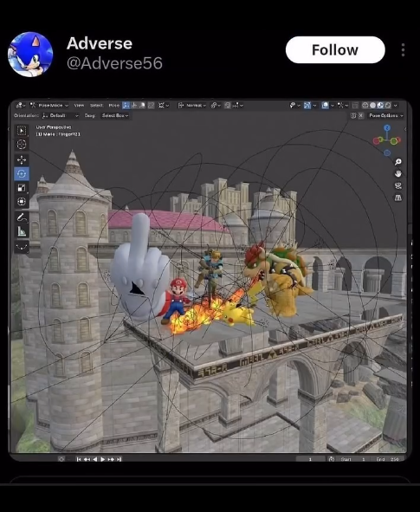Open the shading options dropdown arrow
Image resolution: width=420 pixels, height=512 pixels.
(x=396, y=105)
